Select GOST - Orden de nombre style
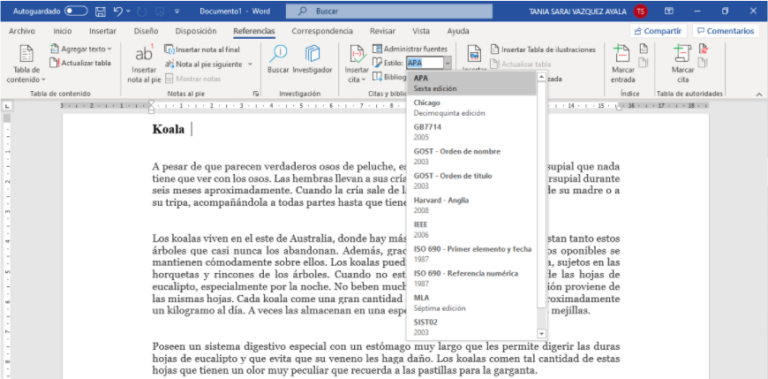768x379 pixels. pyautogui.click(x=472, y=157)
